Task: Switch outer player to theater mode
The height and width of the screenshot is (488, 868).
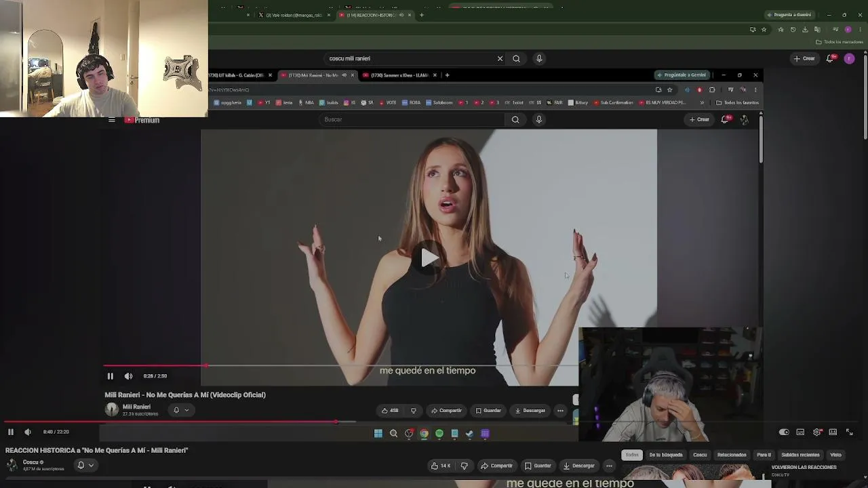Action: coord(833,432)
